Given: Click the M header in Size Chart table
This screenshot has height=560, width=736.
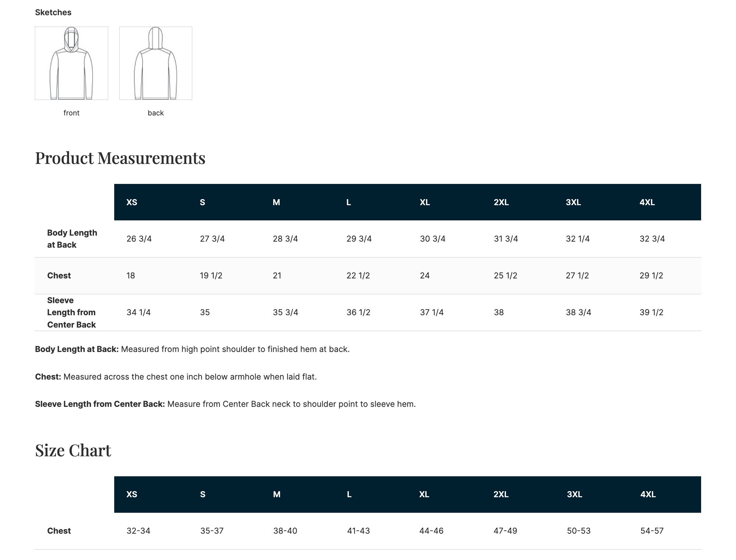Looking at the screenshot, I should click(x=276, y=494).
